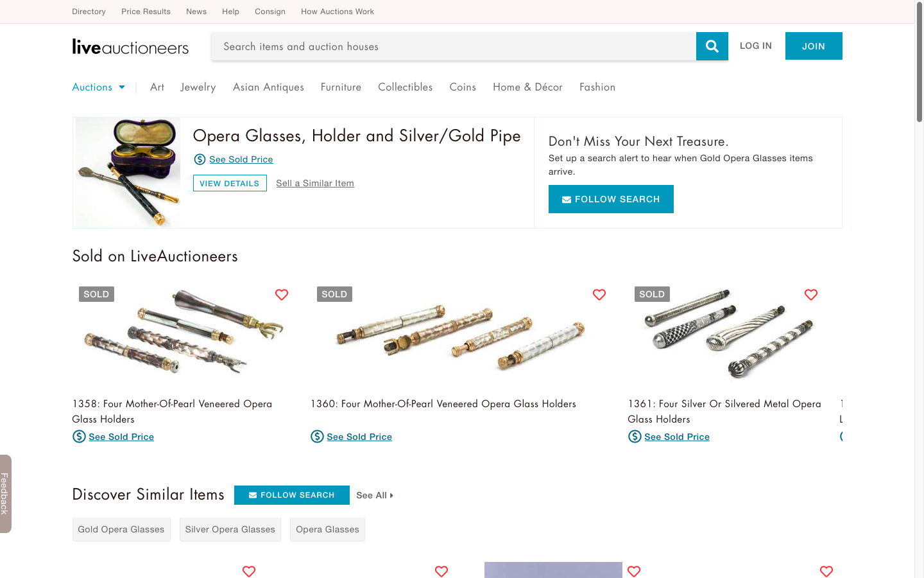Click the magnifying glass search button
This screenshot has width=924, height=578.
712,46
